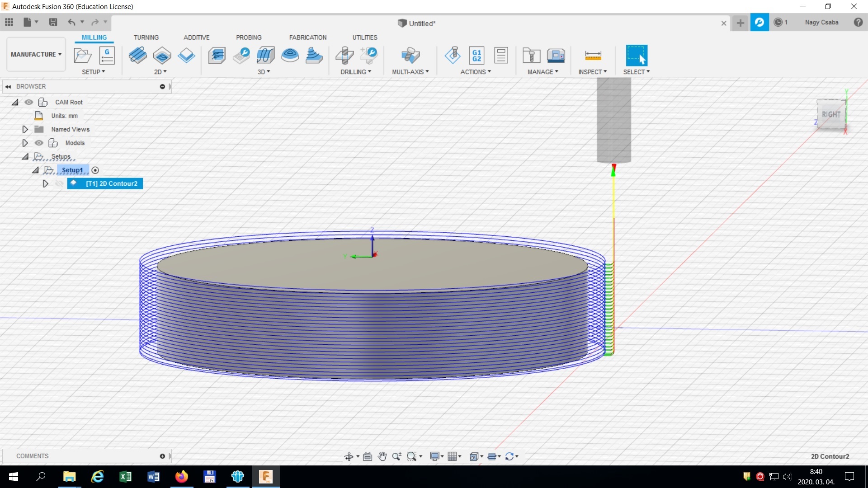The image size is (868, 488).
Task: Click the Pan hand tool
Action: coord(382,456)
